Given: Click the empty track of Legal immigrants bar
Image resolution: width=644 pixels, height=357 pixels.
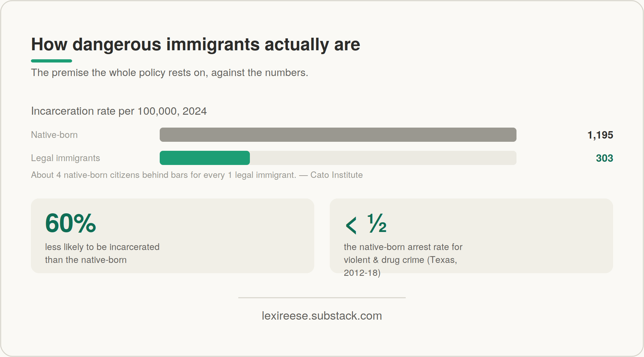Looking at the screenshot, I should click(383, 158).
